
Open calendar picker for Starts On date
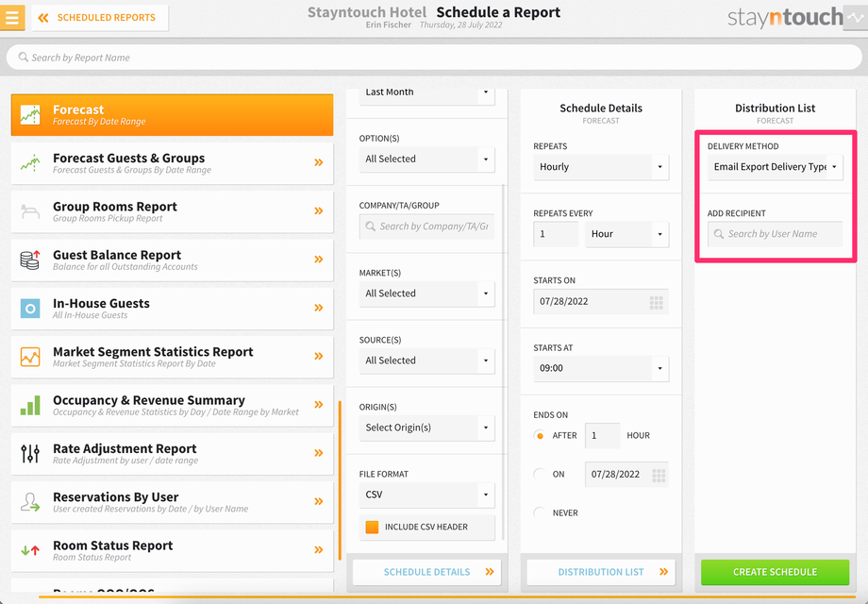pos(656,302)
